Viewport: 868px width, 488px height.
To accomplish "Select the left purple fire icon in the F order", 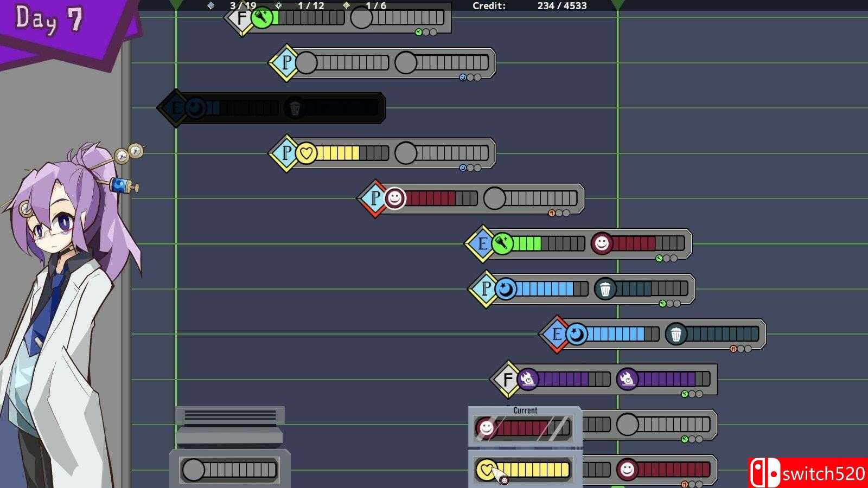I will point(528,379).
